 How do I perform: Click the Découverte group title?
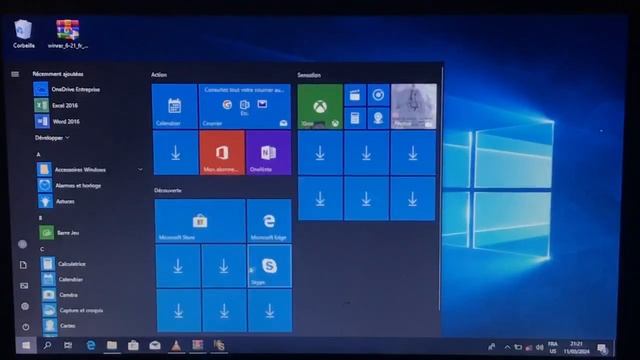pyautogui.click(x=168, y=190)
